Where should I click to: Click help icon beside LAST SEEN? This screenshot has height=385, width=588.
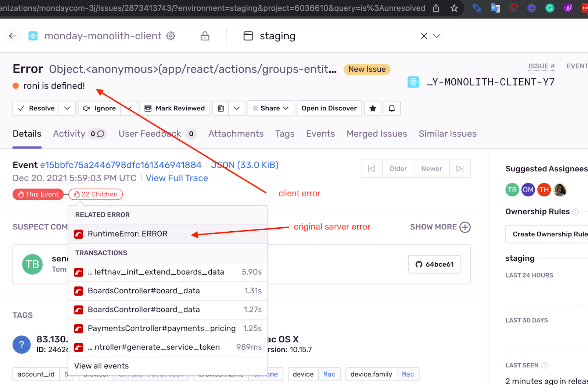[x=544, y=365]
